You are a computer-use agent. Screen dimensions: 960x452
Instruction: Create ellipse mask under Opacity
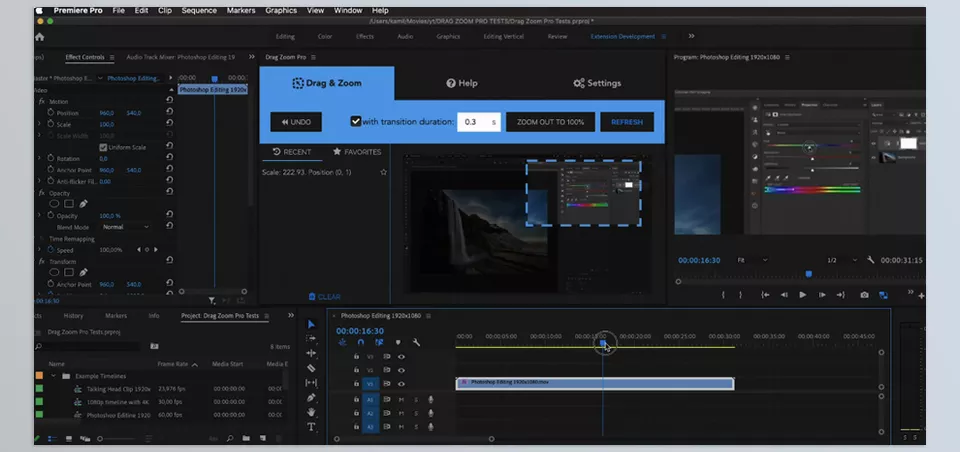[x=54, y=203]
